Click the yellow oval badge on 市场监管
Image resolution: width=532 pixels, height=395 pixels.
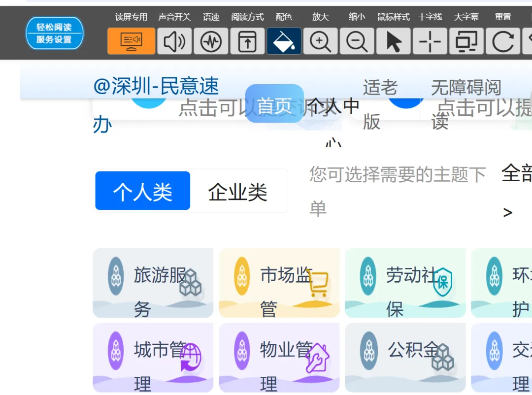tap(242, 276)
